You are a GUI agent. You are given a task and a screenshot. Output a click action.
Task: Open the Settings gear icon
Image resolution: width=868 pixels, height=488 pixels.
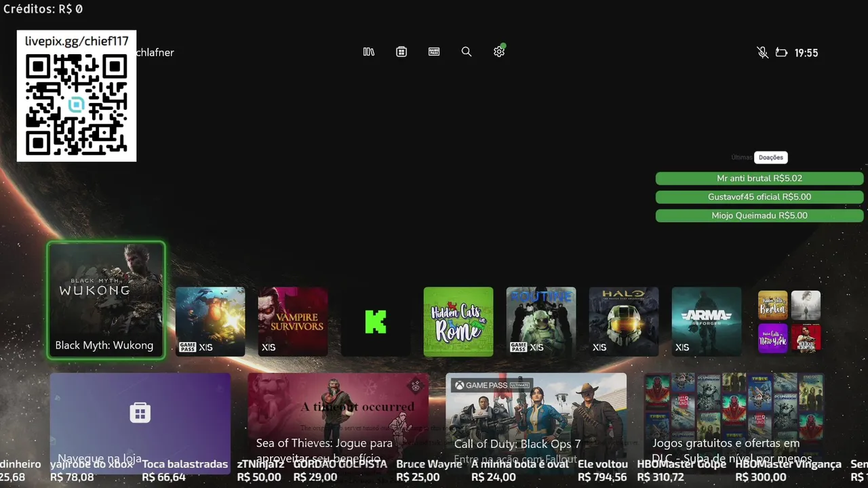[x=500, y=51]
